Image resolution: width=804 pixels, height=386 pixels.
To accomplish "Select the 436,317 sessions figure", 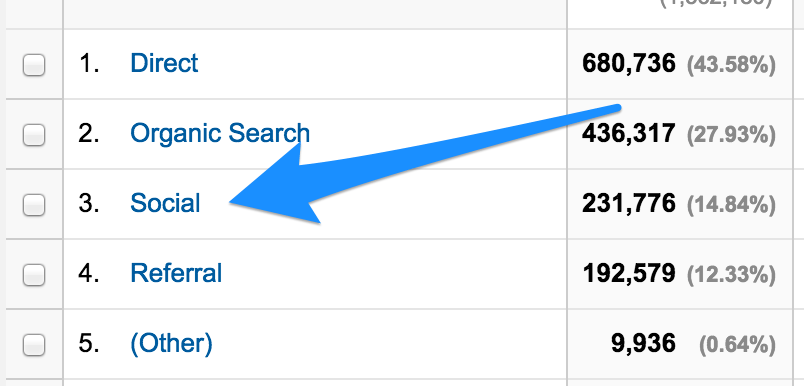I will pyautogui.click(x=629, y=134).
